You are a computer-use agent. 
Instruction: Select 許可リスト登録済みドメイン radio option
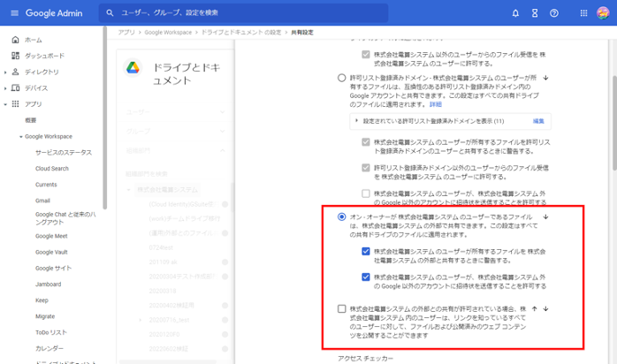pyautogui.click(x=341, y=78)
